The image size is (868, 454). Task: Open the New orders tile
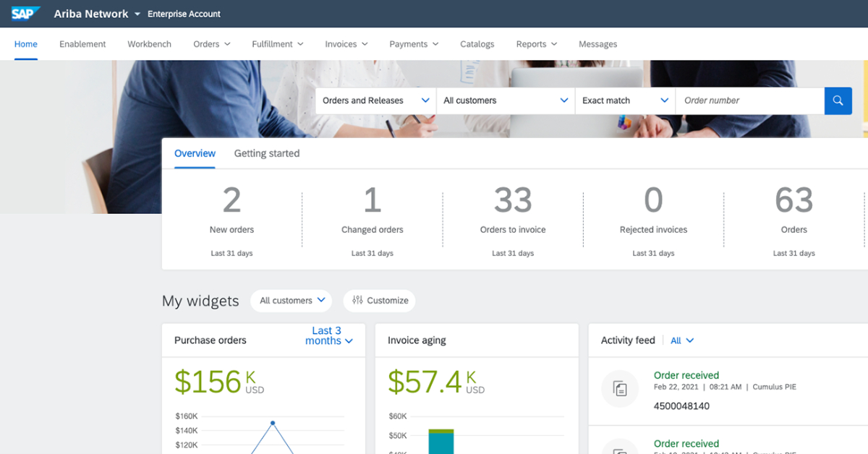[x=232, y=220]
